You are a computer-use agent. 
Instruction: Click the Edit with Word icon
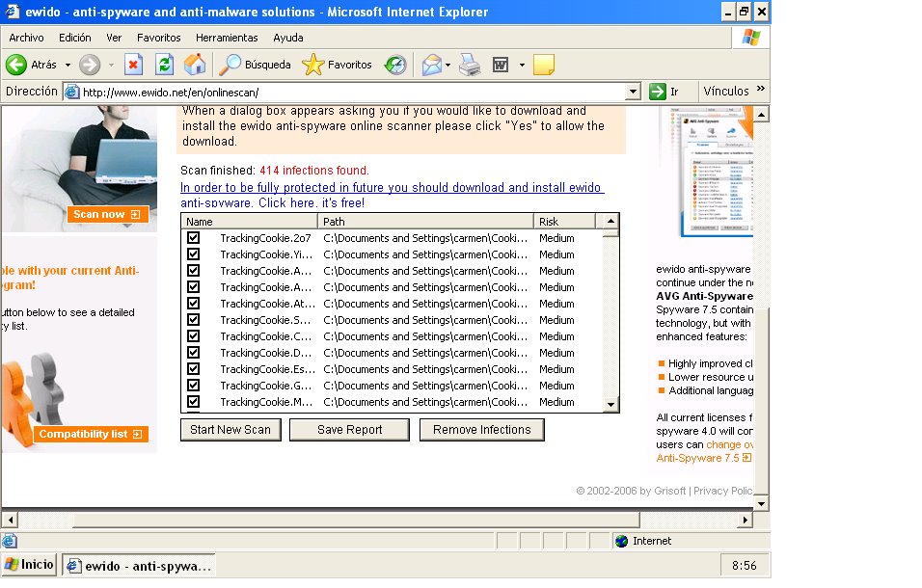(x=501, y=65)
